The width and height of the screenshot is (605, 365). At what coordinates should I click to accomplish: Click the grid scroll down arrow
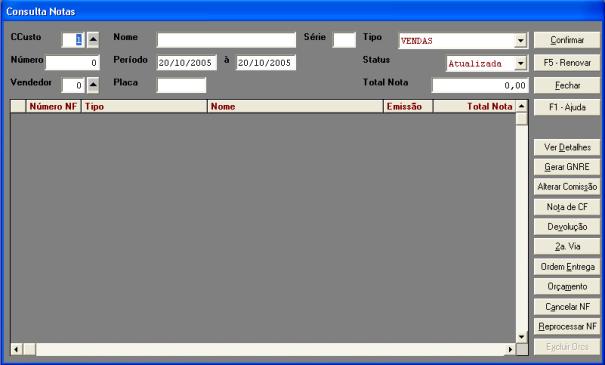click(522, 337)
